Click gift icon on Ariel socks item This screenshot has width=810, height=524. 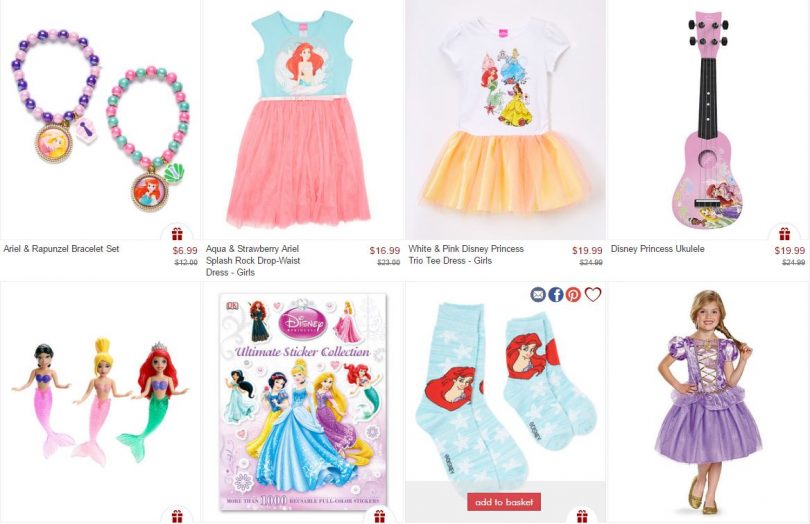(x=582, y=516)
